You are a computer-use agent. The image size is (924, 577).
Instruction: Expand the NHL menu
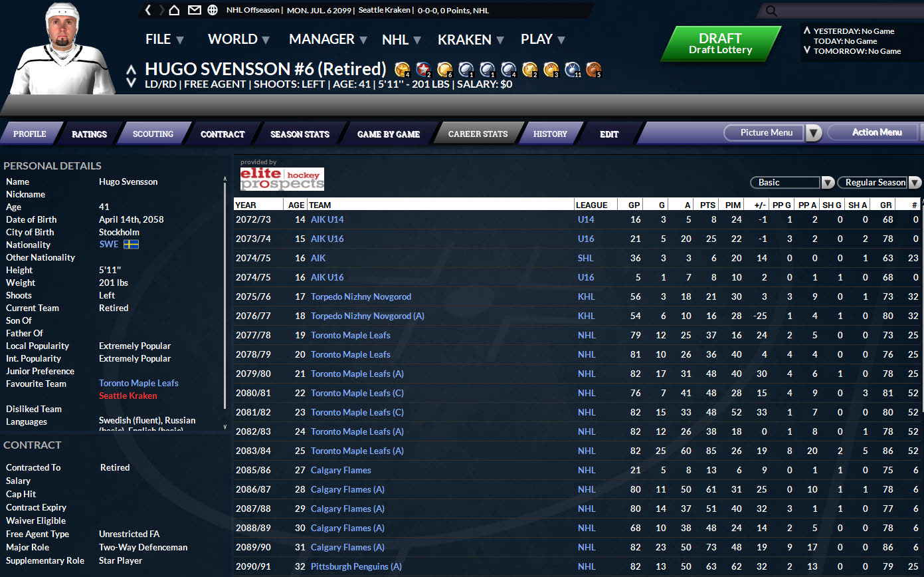point(402,39)
